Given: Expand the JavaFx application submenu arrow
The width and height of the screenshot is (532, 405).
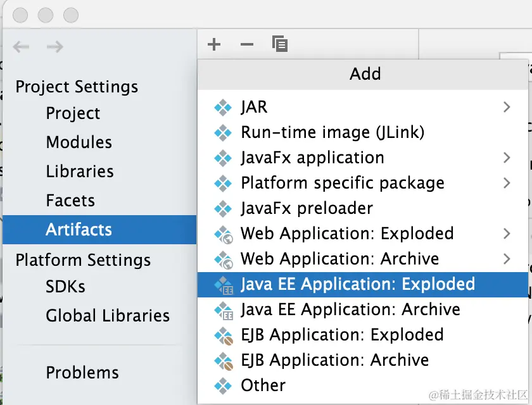Looking at the screenshot, I should click(507, 158).
